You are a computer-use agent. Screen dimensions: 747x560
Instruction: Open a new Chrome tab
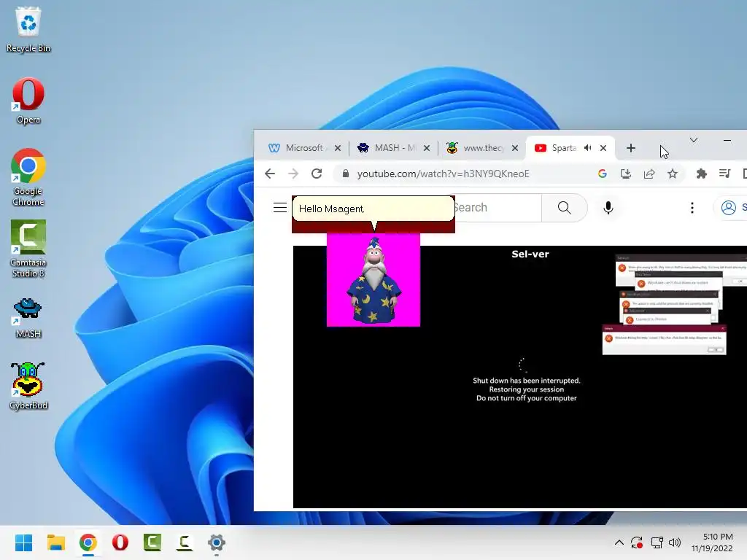click(631, 148)
